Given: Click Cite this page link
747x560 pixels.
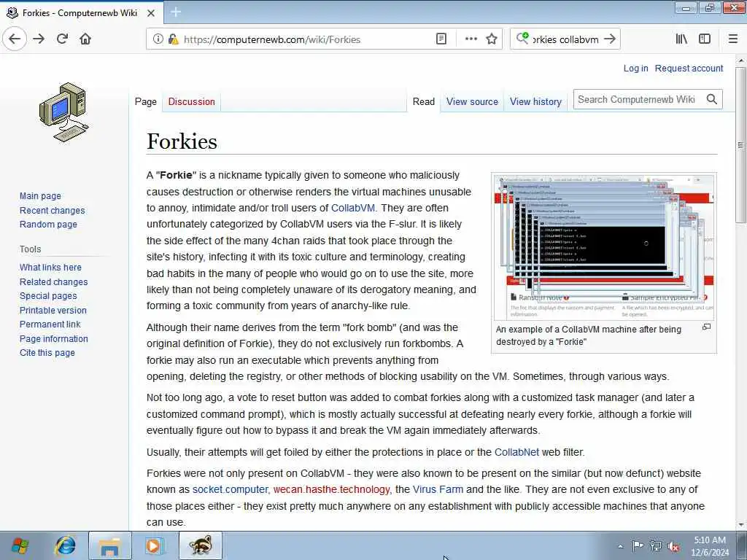Looking at the screenshot, I should click(47, 353).
